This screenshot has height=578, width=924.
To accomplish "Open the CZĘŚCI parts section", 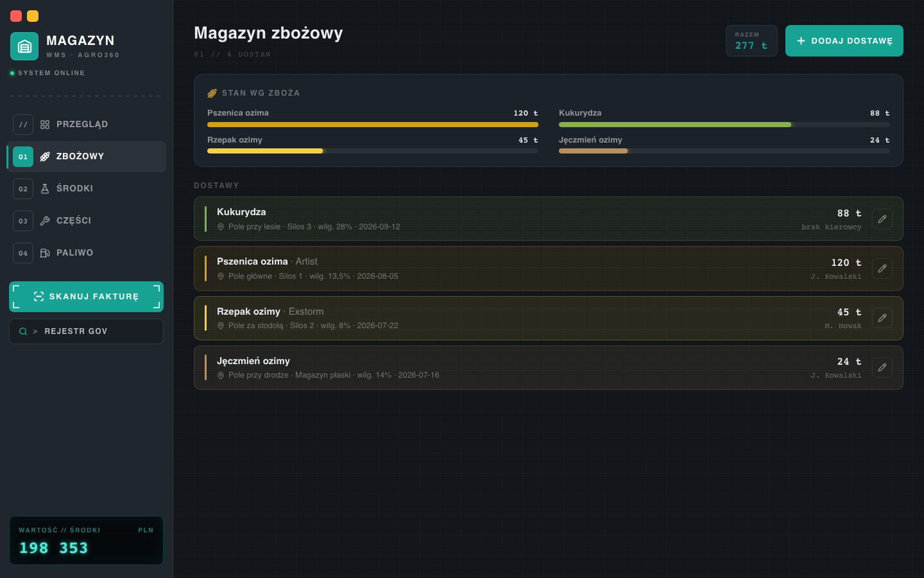I will (x=86, y=221).
